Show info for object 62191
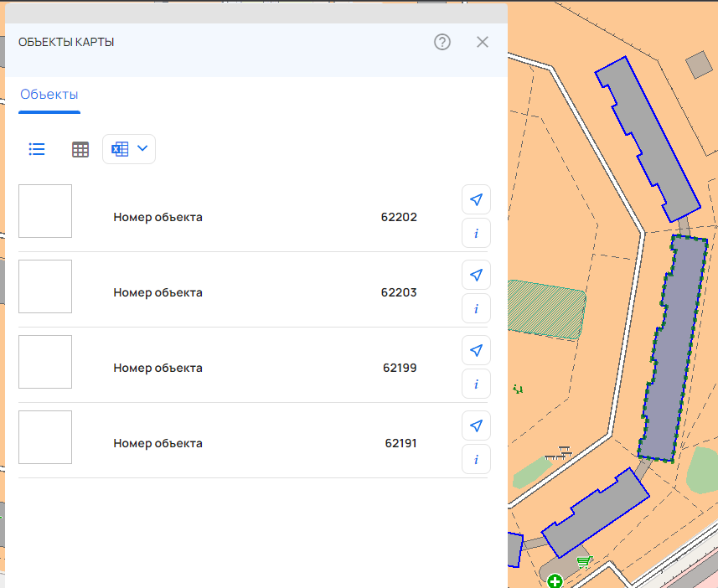 [476, 460]
